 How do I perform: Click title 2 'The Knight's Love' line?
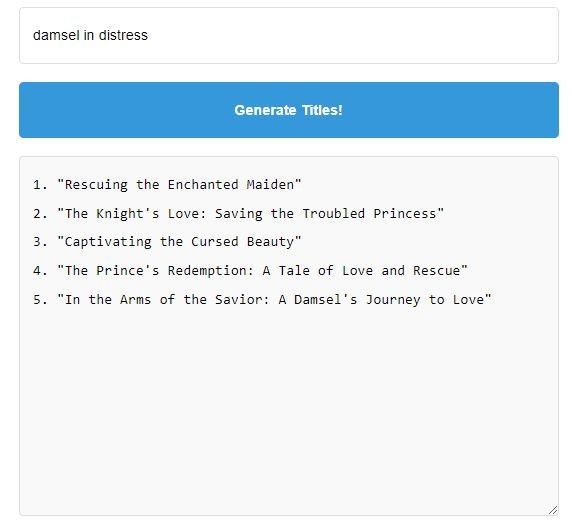coord(250,213)
